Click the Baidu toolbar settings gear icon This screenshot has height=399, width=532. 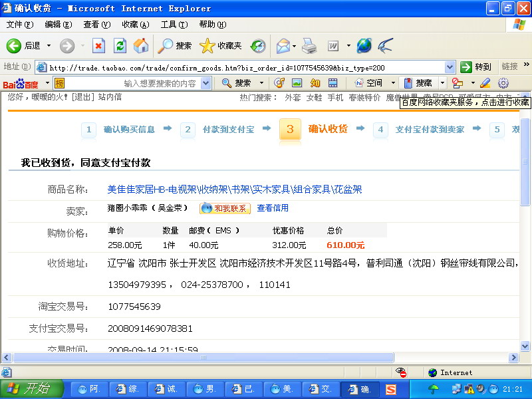point(503,83)
